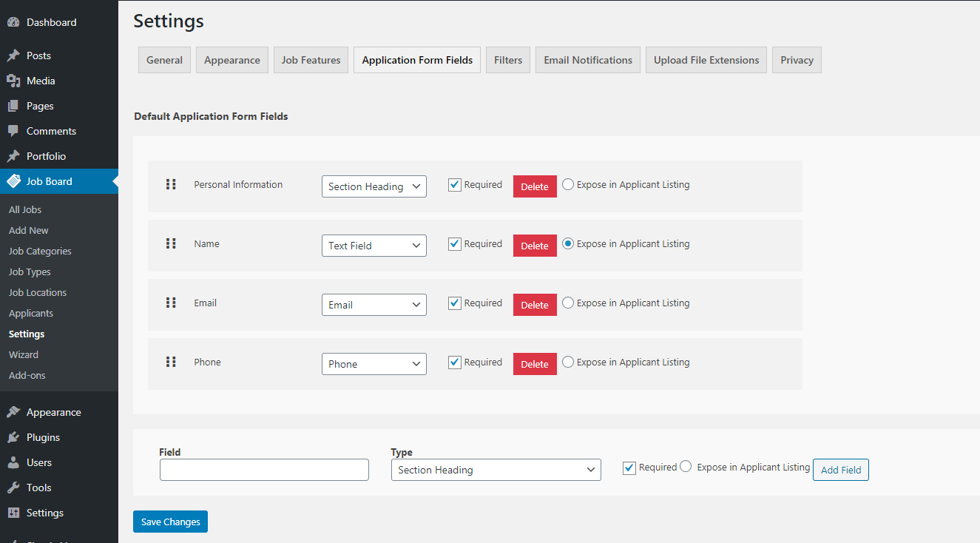Click the sidebar Settings sliders icon
Viewport: 980px width, 543px height.
(13, 513)
